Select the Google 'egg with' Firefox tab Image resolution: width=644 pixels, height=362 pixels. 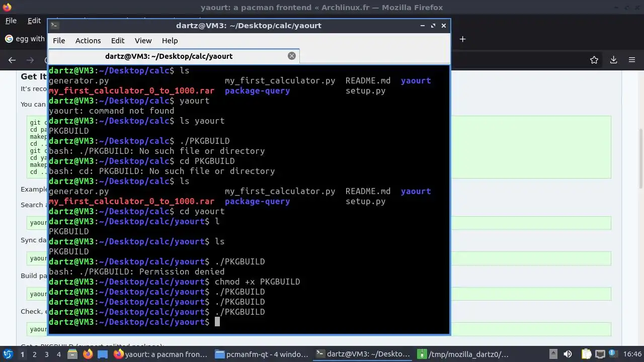point(24,39)
